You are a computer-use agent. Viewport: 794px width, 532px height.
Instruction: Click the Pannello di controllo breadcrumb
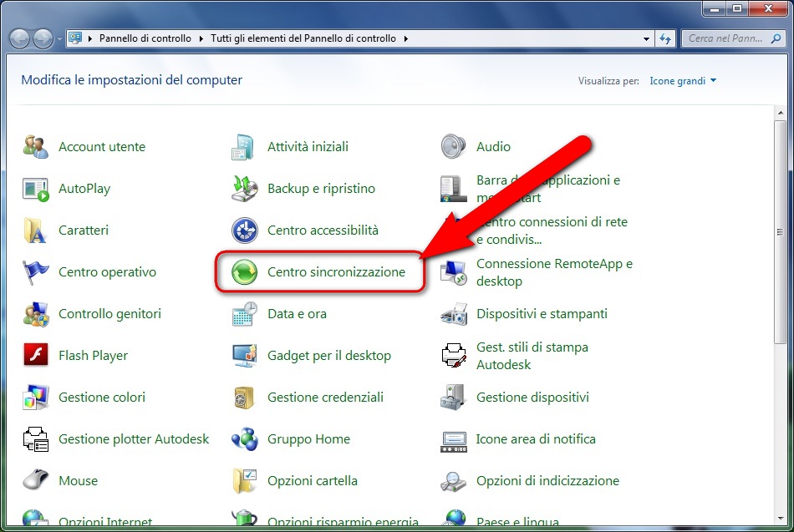(x=145, y=38)
